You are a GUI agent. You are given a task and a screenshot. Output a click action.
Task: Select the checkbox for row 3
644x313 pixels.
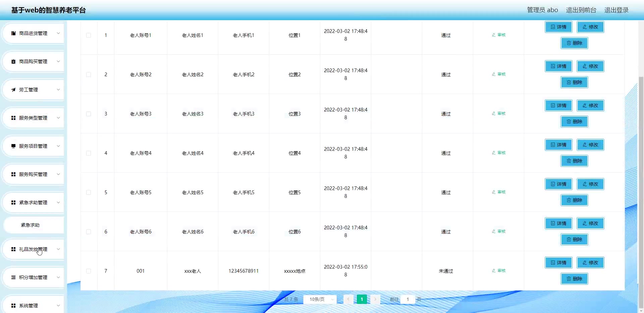point(89,114)
